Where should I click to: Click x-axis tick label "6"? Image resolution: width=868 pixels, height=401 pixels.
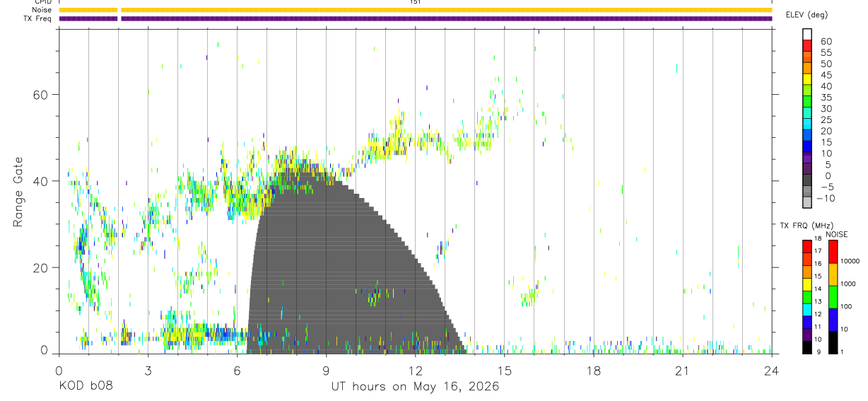237,371
